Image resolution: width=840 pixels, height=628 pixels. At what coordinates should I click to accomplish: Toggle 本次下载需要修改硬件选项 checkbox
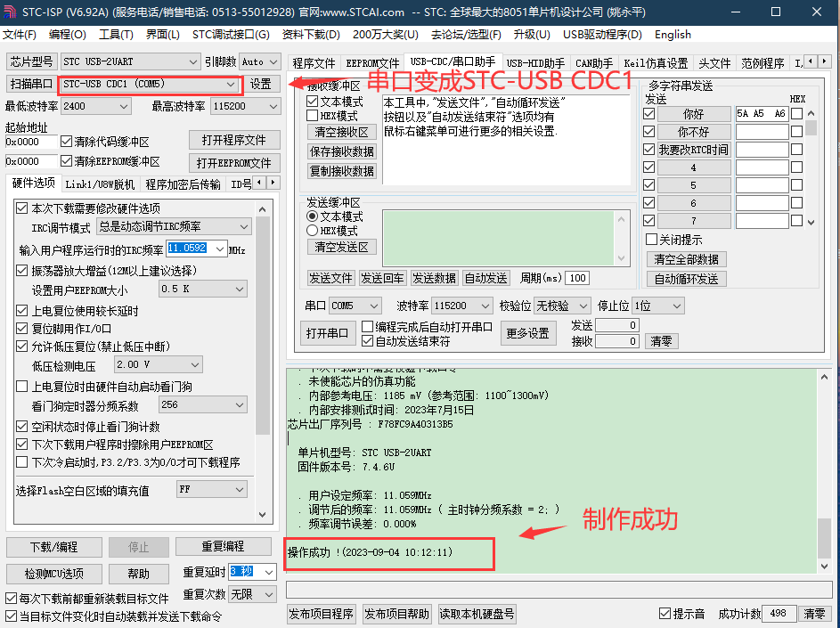[22, 208]
